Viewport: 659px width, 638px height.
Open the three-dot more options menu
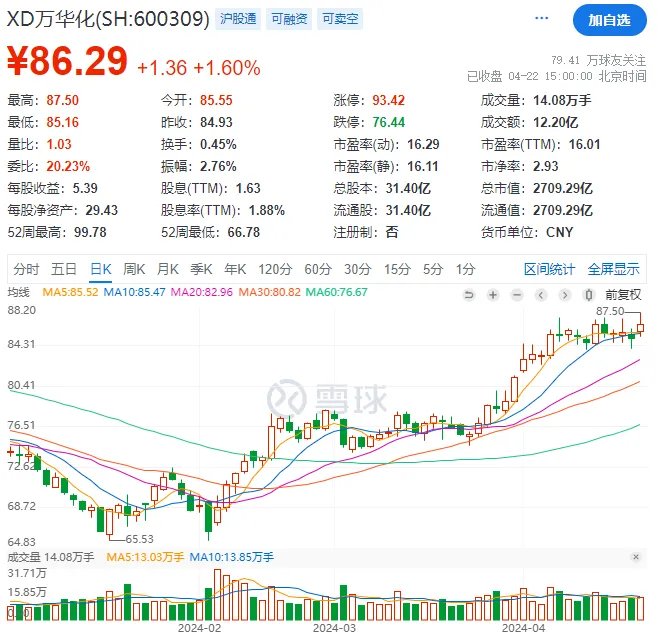(541, 18)
